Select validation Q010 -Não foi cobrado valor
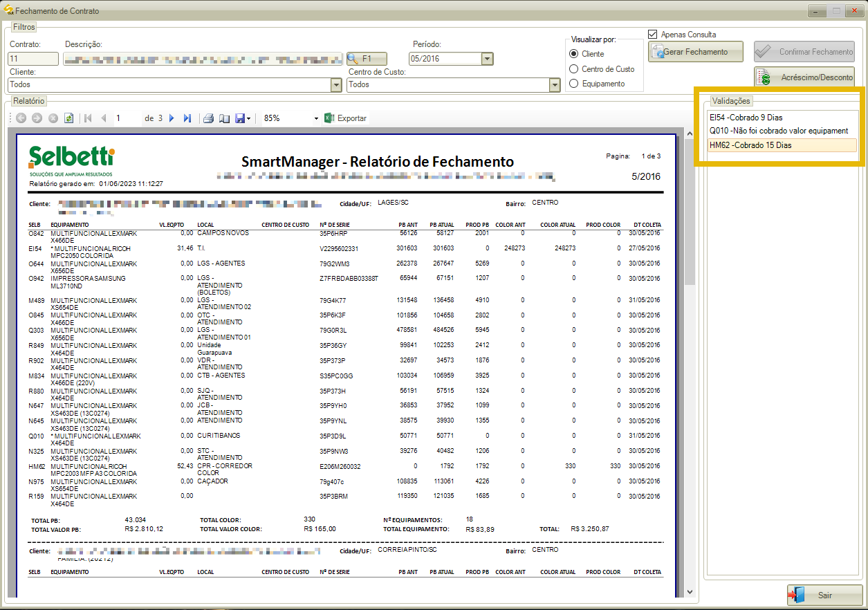 [x=782, y=131]
